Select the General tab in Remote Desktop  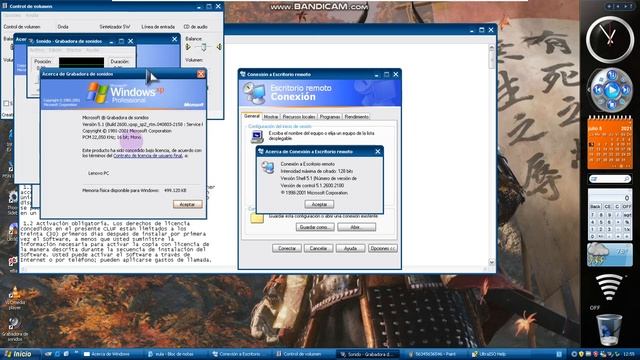pos(252,116)
